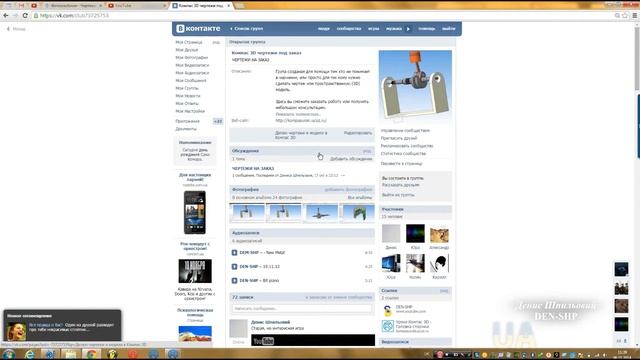
Task: Switch to the YouTube browser tab
Action: point(137,6)
